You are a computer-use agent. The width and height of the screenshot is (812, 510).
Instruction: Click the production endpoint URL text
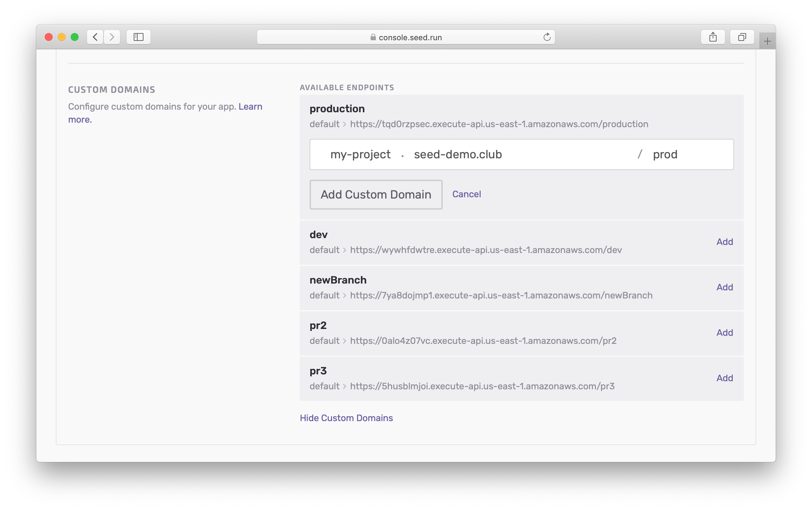499,124
